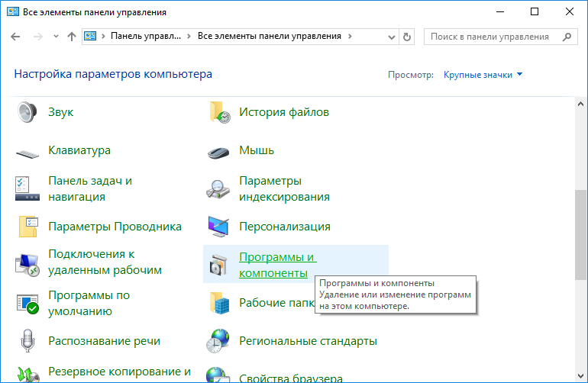Click the Программы и компоненты box icon
588x383 pixels.
point(218,265)
